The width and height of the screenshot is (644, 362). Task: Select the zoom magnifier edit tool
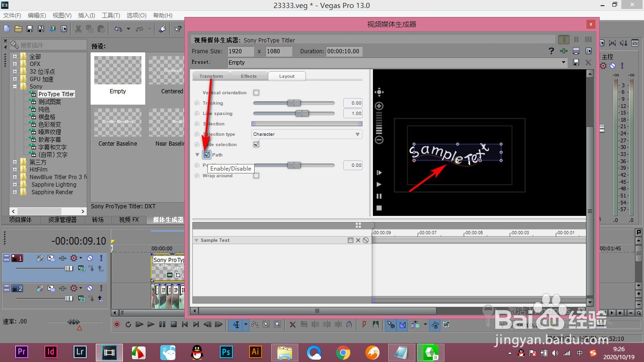(278, 324)
